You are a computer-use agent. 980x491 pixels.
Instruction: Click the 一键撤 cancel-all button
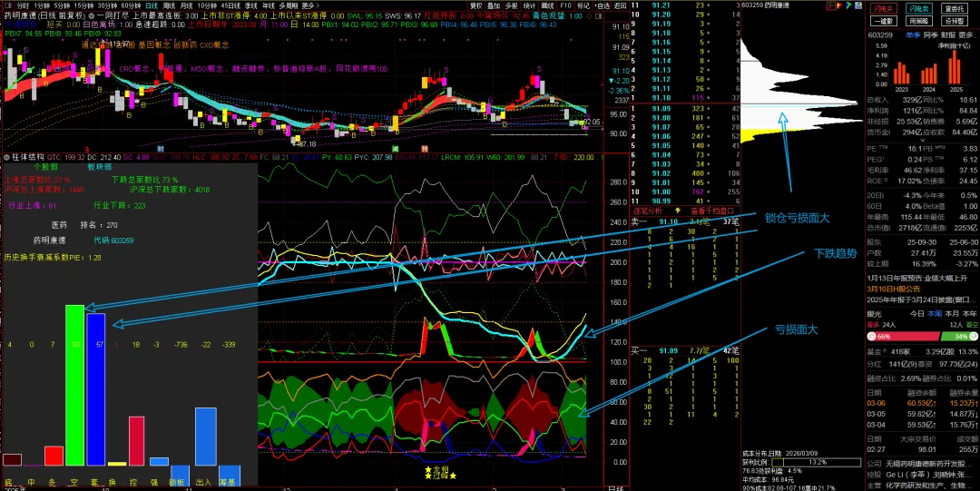tap(884, 21)
